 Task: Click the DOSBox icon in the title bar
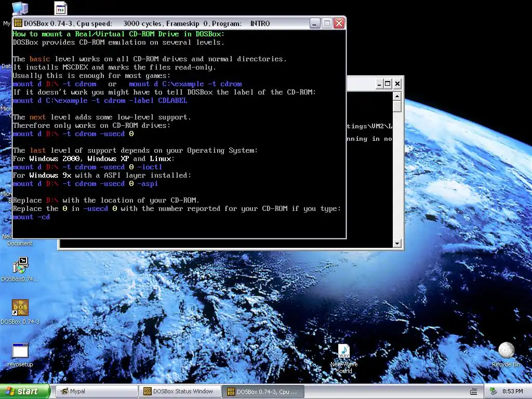tap(18, 23)
